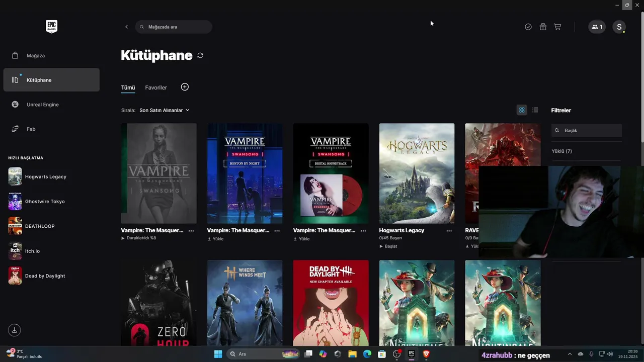Open the Where Winds Meet cover
This screenshot has height=362, width=644.
point(245,303)
